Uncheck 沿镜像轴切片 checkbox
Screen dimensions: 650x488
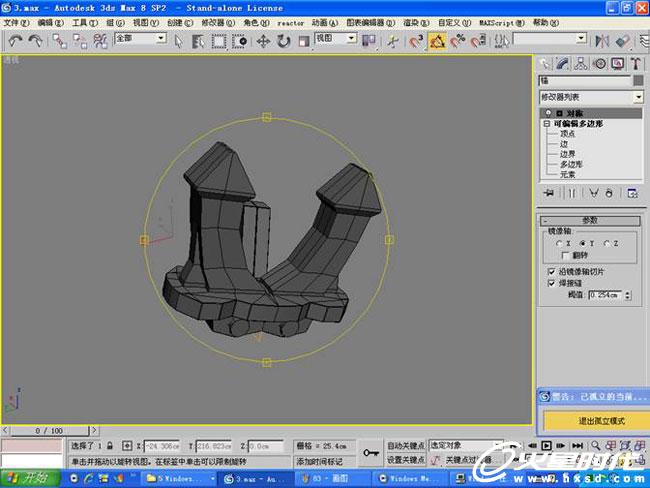(x=551, y=272)
